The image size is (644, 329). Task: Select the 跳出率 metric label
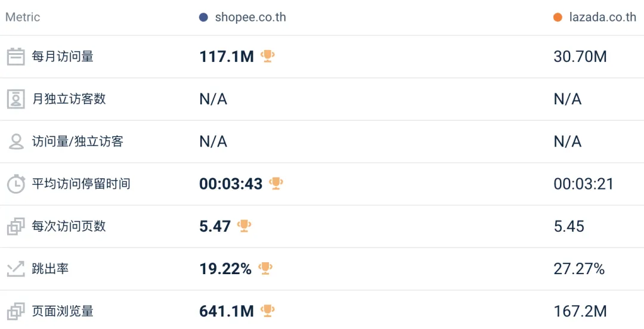[x=50, y=269]
